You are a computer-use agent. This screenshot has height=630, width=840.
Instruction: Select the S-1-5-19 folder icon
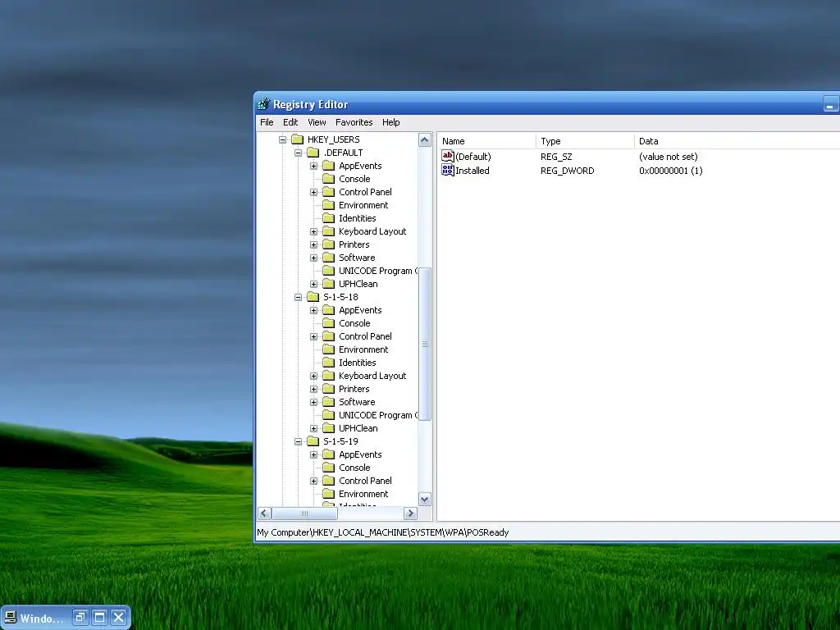click(313, 441)
